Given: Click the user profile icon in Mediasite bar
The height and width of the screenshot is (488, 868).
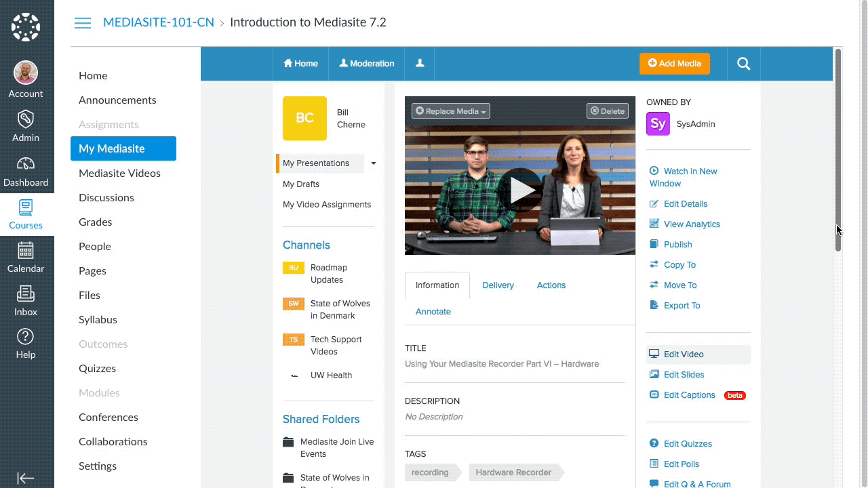Looking at the screenshot, I should point(420,63).
